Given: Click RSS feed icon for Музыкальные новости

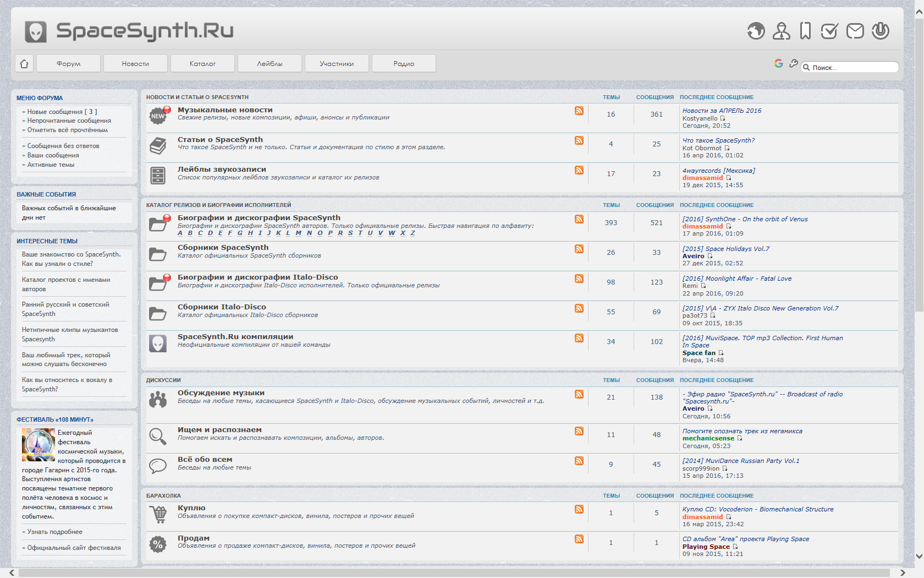Looking at the screenshot, I should pos(579,111).
